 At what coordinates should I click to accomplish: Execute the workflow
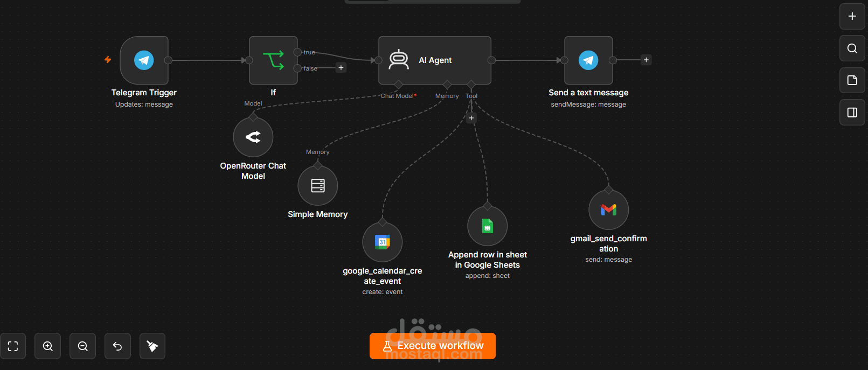tap(433, 346)
